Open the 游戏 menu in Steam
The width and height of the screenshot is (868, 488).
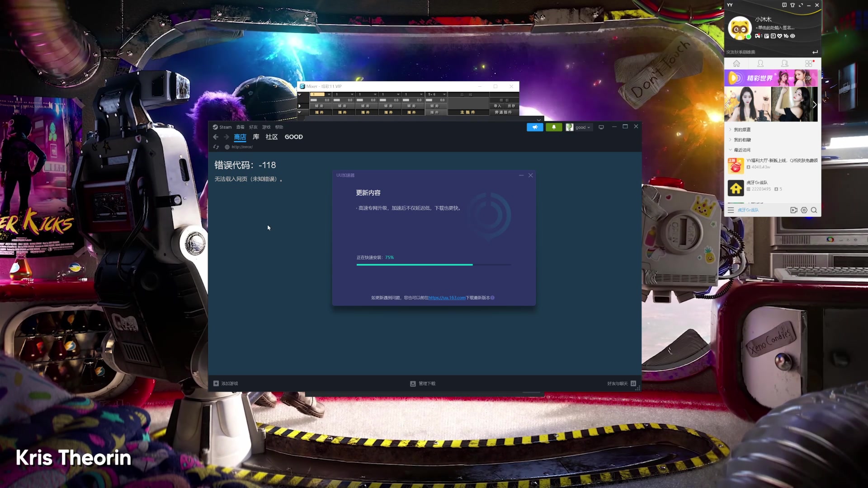[x=266, y=127]
